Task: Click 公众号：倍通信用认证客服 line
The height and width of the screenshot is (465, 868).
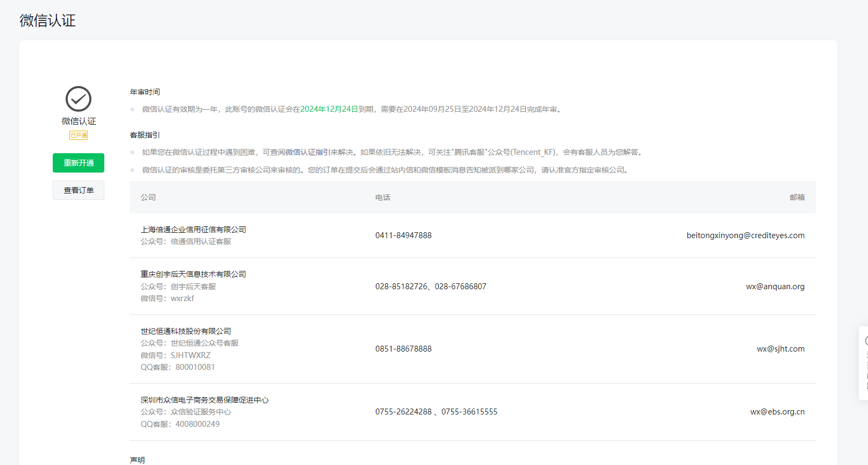Action: pos(186,241)
